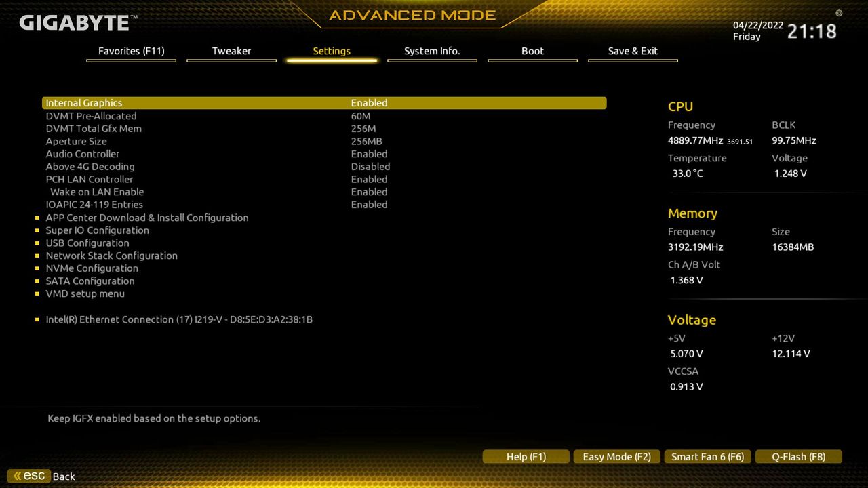868x488 pixels.
Task: Open Smart Fan 6 (F6)
Action: point(708,457)
